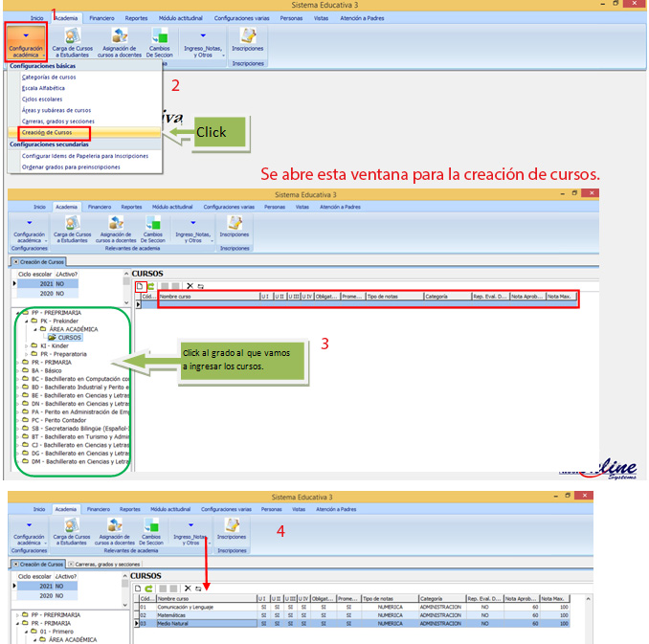Click green toolbar icon above Comunicación y Lenguaje row

[149, 588]
